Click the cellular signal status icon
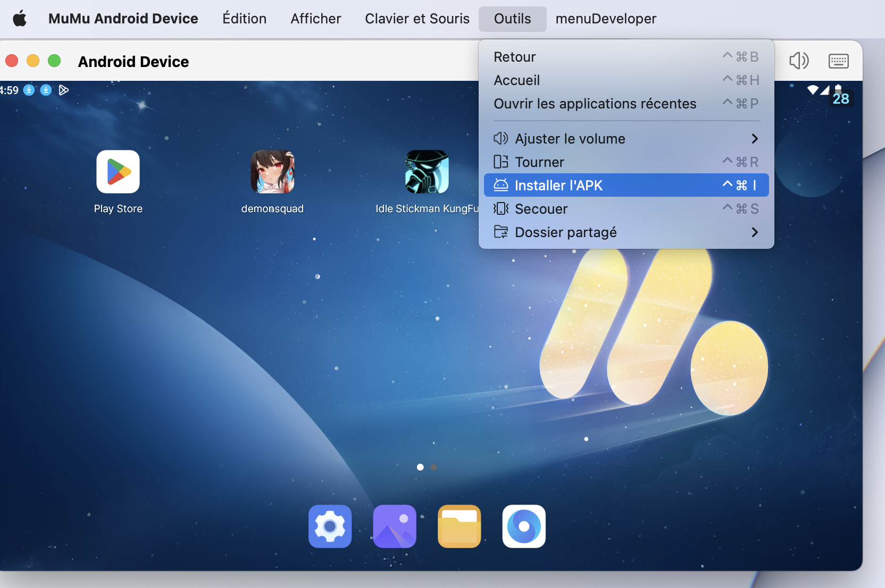This screenshot has width=885, height=588. (825, 90)
